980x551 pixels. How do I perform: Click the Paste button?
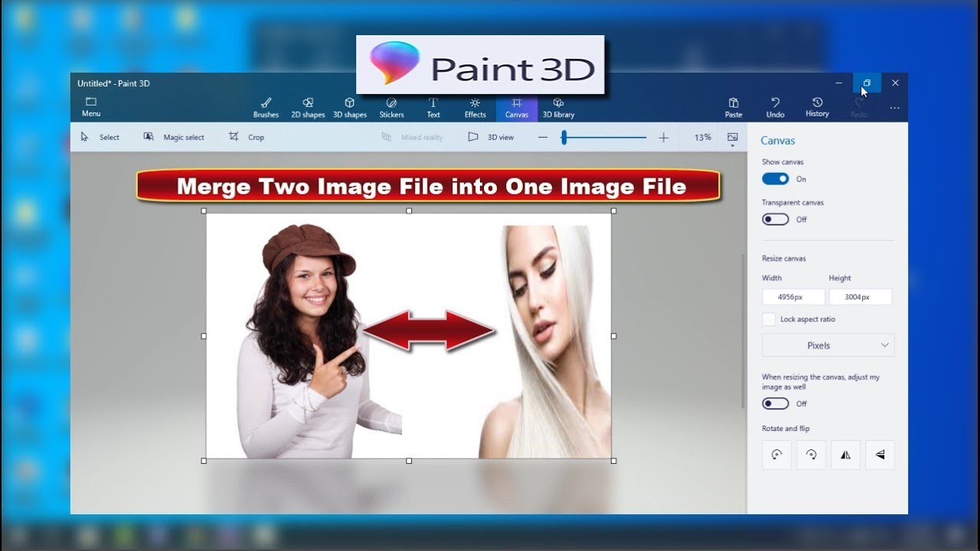click(733, 107)
